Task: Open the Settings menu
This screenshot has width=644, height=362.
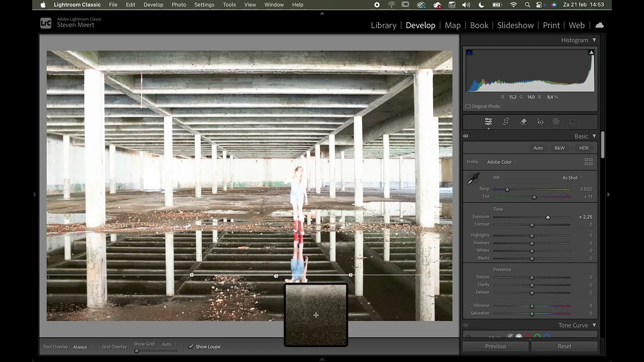Action: tap(204, 5)
